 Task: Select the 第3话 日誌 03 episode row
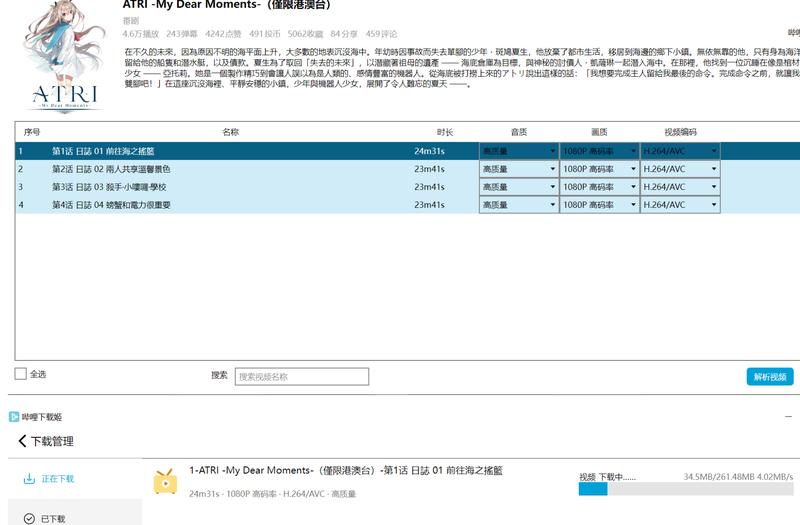(407, 187)
